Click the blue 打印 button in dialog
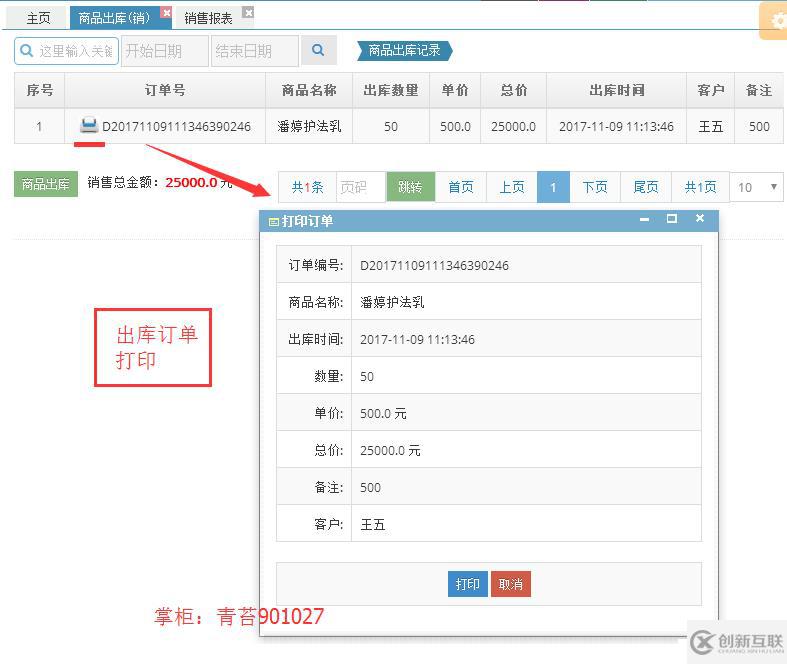The width and height of the screenshot is (787, 664). [467, 584]
